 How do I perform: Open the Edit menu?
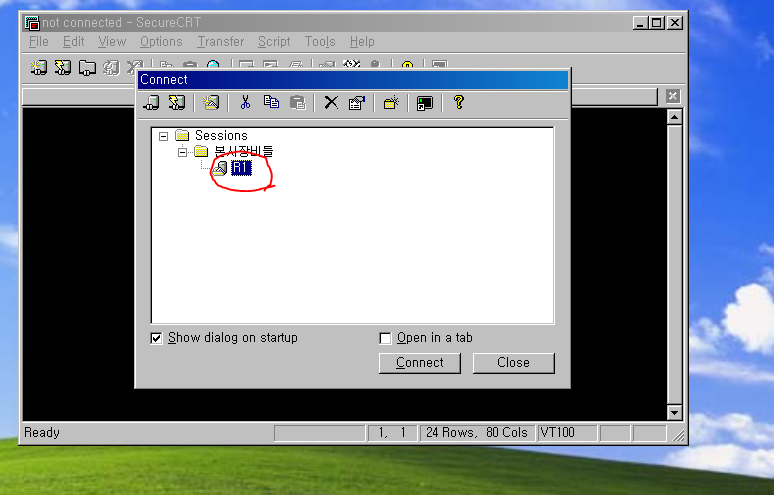tap(74, 41)
